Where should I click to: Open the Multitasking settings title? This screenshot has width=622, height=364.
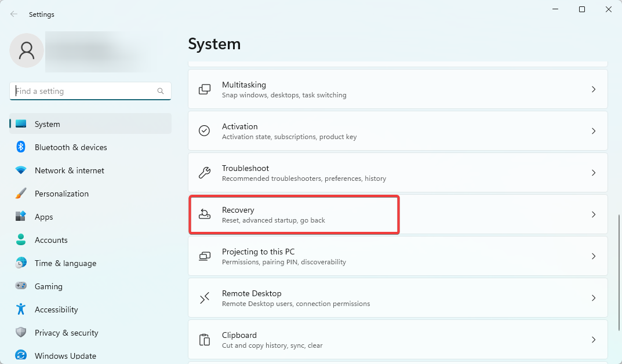244,85
